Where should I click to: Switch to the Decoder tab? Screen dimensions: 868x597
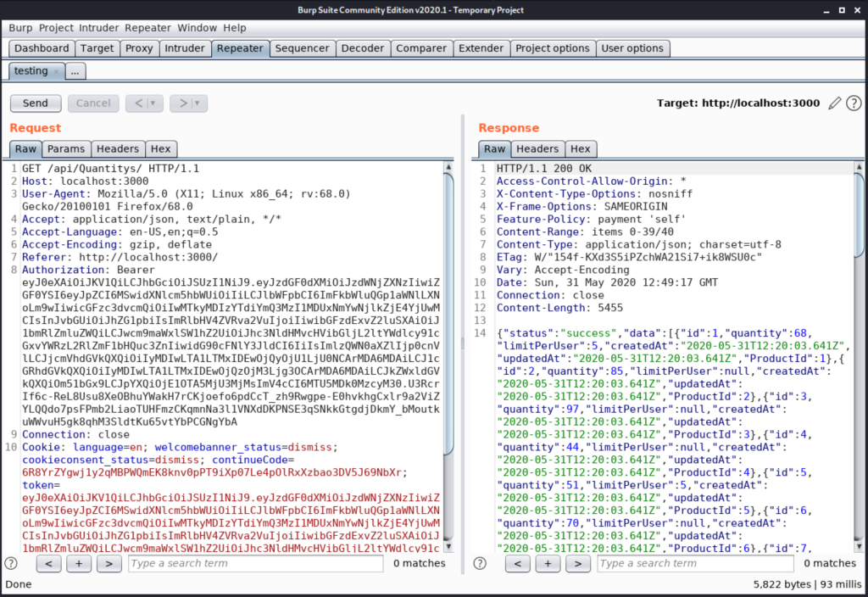pyautogui.click(x=363, y=48)
